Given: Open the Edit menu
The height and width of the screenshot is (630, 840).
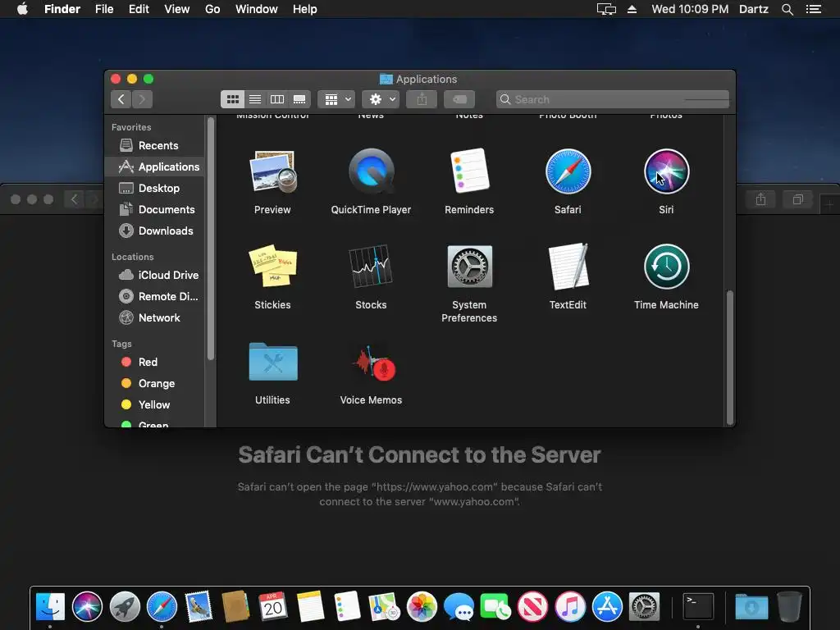Looking at the screenshot, I should pyautogui.click(x=139, y=9).
